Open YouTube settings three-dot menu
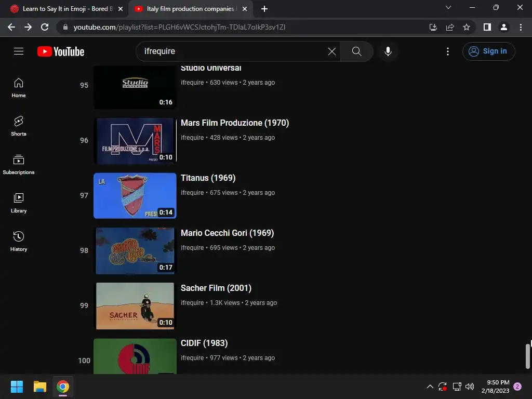The height and width of the screenshot is (399, 532). pyautogui.click(x=448, y=51)
